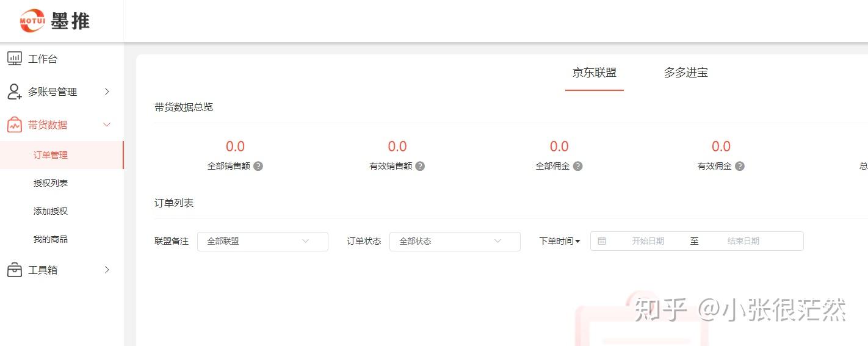This screenshot has width=868, height=346.
Task: Click the 结束日期 end date field
Action: tap(743, 241)
